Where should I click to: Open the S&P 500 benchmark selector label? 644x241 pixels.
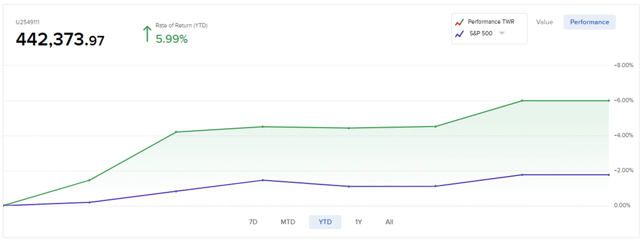click(481, 33)
